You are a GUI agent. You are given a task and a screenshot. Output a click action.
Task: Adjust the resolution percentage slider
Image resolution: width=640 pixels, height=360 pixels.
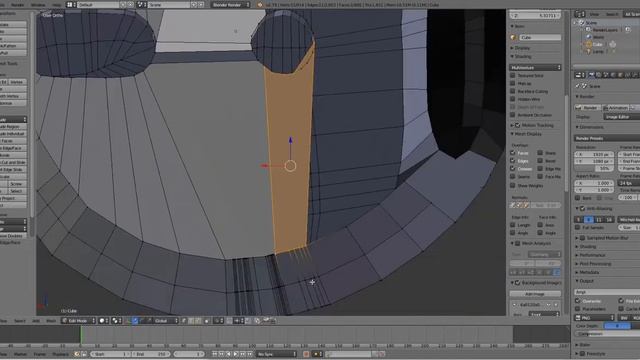[x=594, y=169]
